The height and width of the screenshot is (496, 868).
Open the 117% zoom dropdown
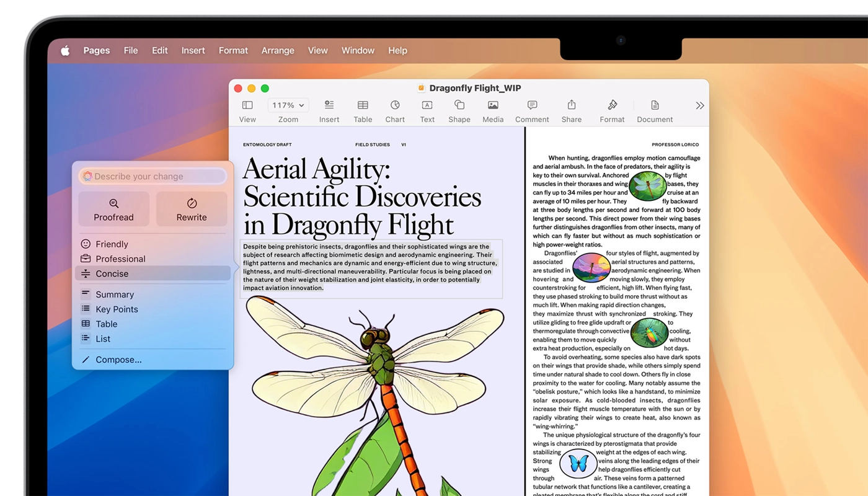tap(288, 105)
